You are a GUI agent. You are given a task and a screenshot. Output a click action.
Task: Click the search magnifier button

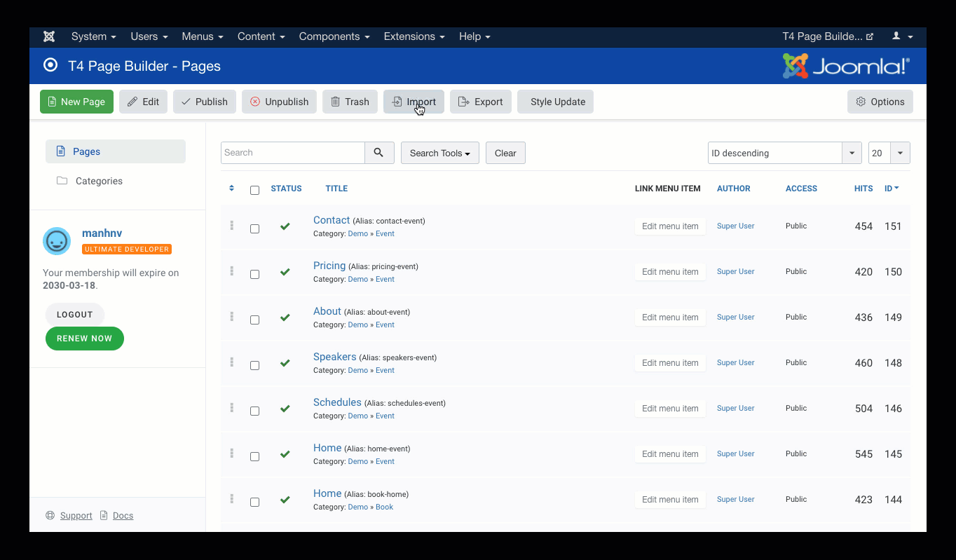[379, 153]
